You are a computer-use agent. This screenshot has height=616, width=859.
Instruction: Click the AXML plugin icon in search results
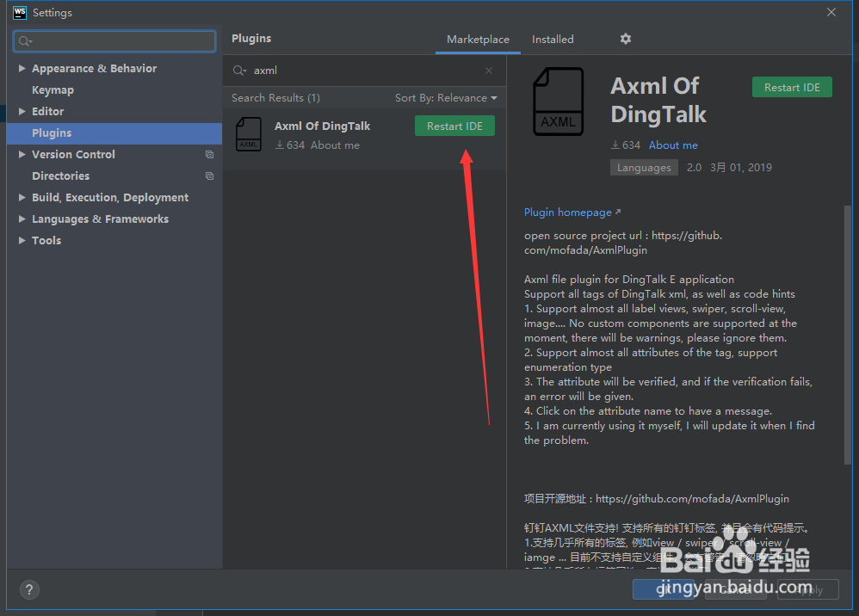[x=249, y=135]
